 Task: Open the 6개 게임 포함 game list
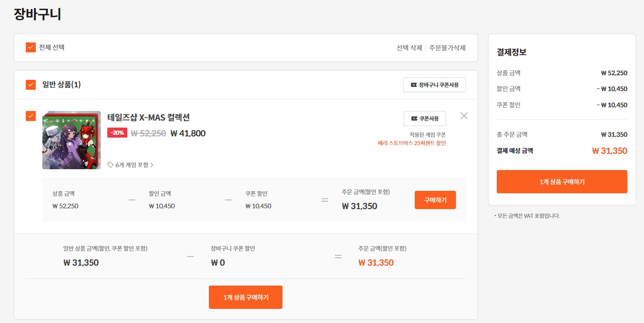coord(131,165)
